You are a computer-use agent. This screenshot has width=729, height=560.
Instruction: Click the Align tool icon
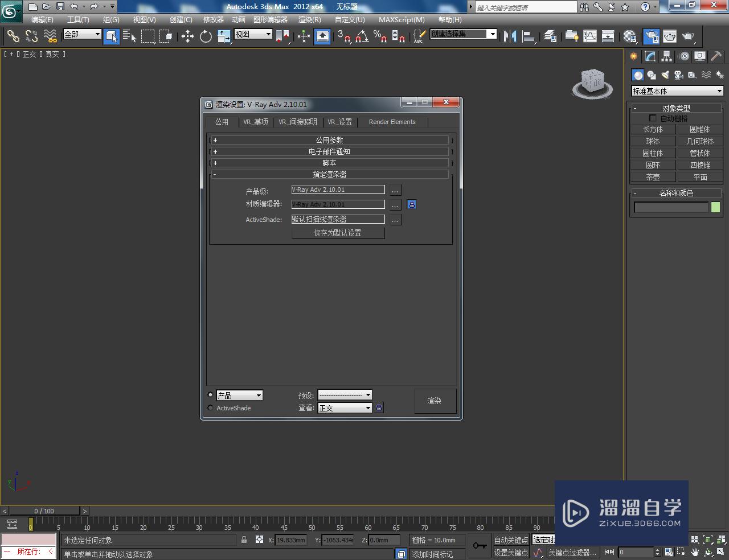(x=529, y=36)
